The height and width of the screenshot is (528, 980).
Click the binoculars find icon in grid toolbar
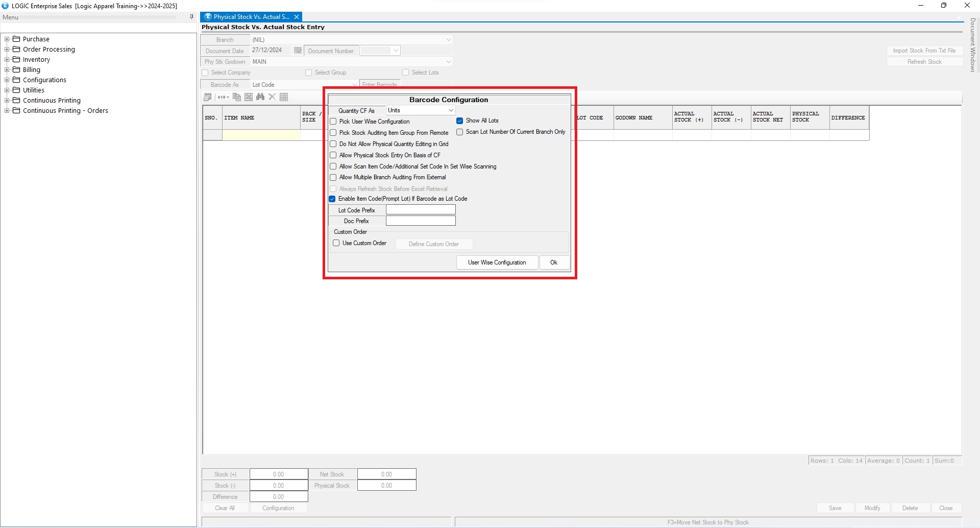(260, 97)
